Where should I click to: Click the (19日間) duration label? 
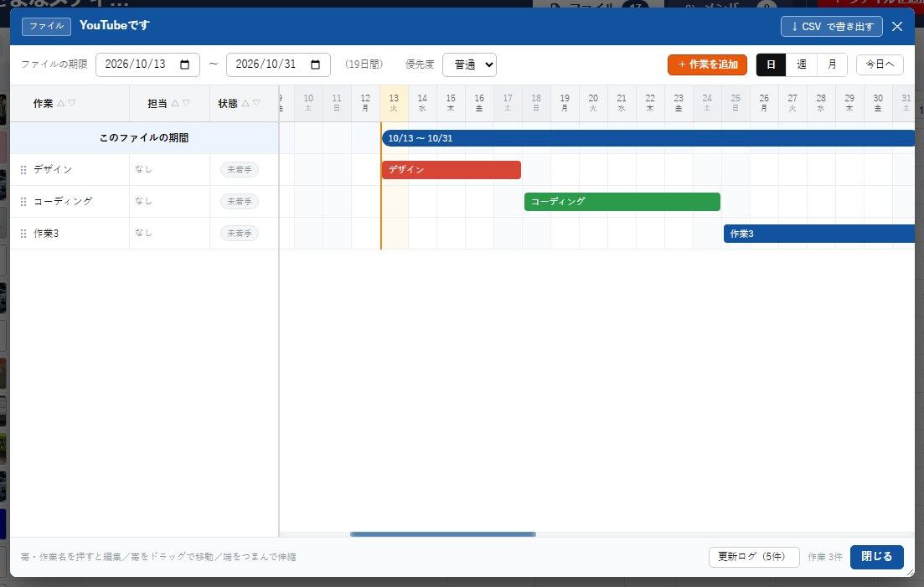[x=364, y=64]
